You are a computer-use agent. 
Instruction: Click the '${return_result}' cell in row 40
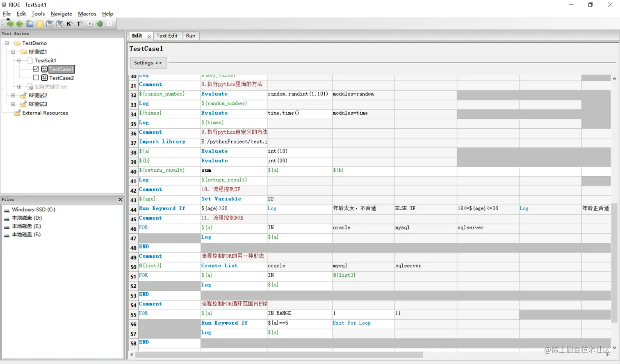(169, 171)
